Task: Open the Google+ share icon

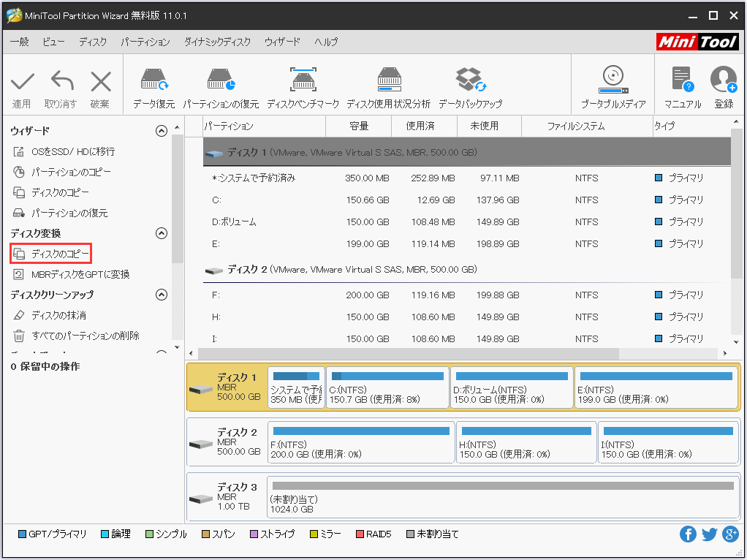Action: (730, 534)
